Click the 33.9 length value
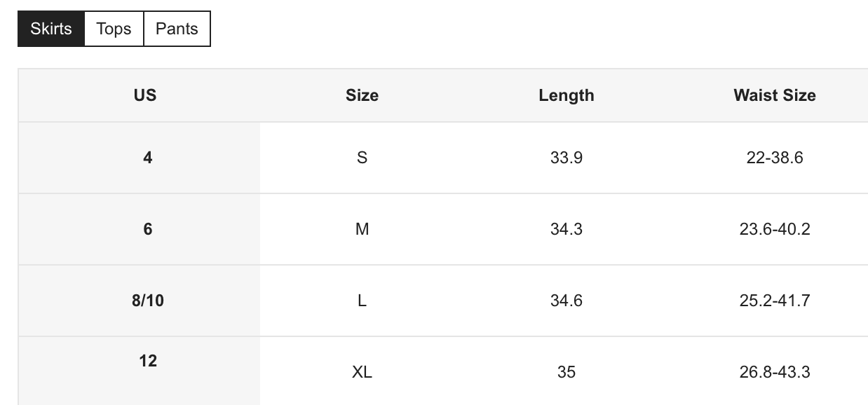868x405 pixels. (567, 158)
